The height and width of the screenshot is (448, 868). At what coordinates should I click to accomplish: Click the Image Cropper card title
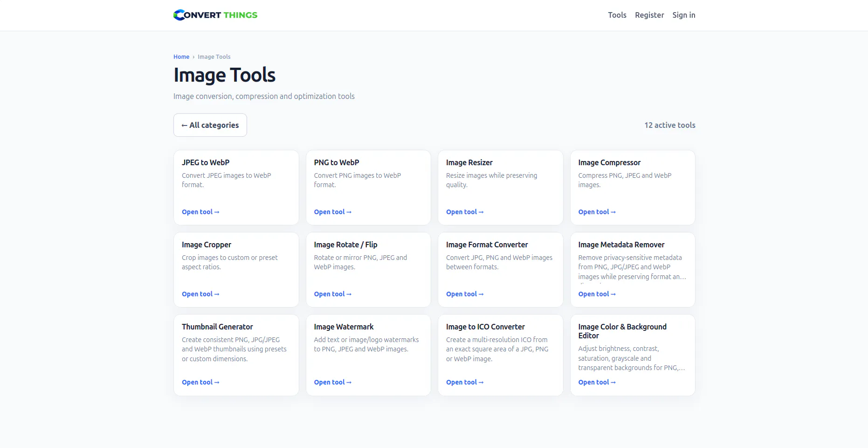tap(207, 245)
